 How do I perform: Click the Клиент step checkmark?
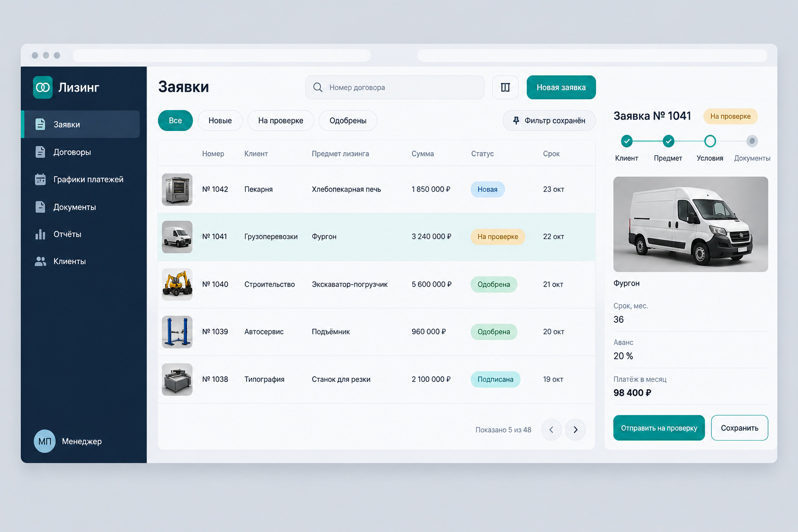[x=627, y=141]
